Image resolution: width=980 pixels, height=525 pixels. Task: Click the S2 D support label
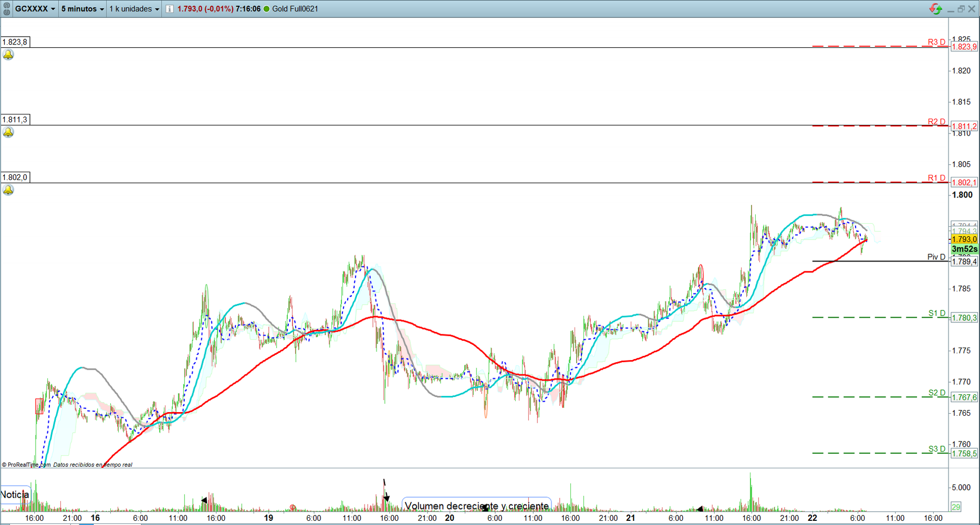936,393
